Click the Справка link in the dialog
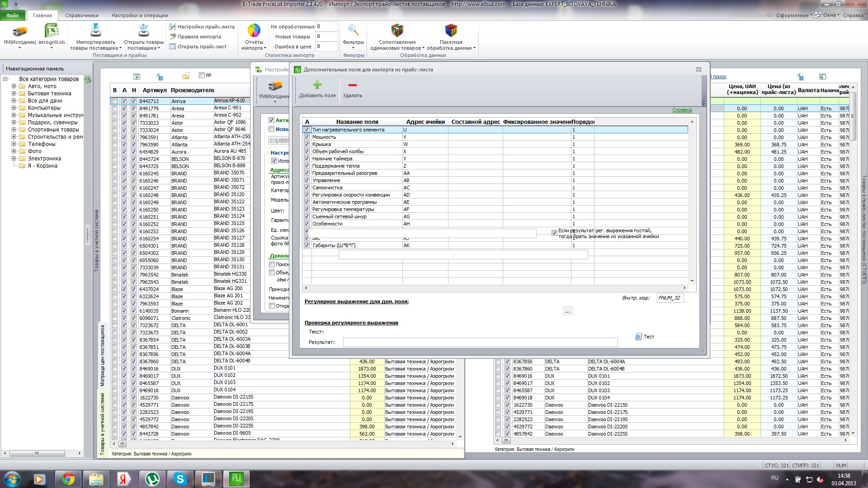 tap(682, 110)
